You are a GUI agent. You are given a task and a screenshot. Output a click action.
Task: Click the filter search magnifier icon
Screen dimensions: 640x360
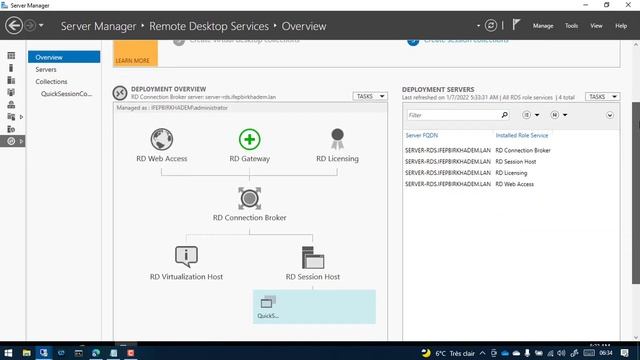(504, 115)
